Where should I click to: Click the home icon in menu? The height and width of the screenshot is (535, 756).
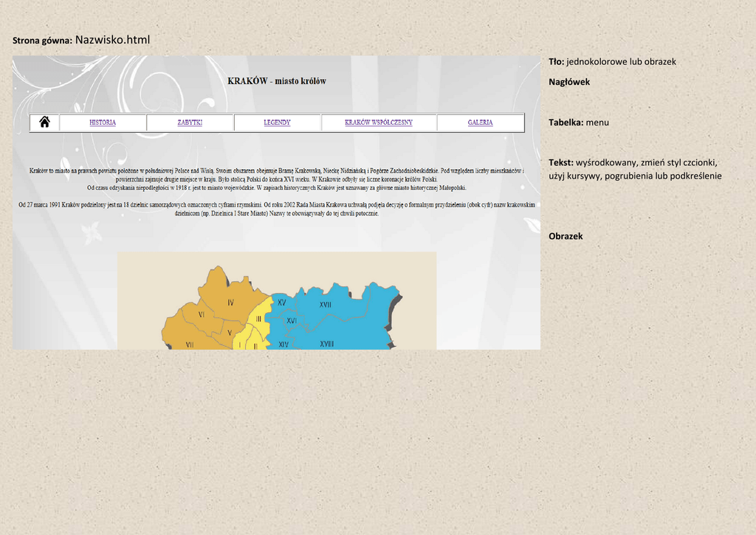click(x=44, y=122)
